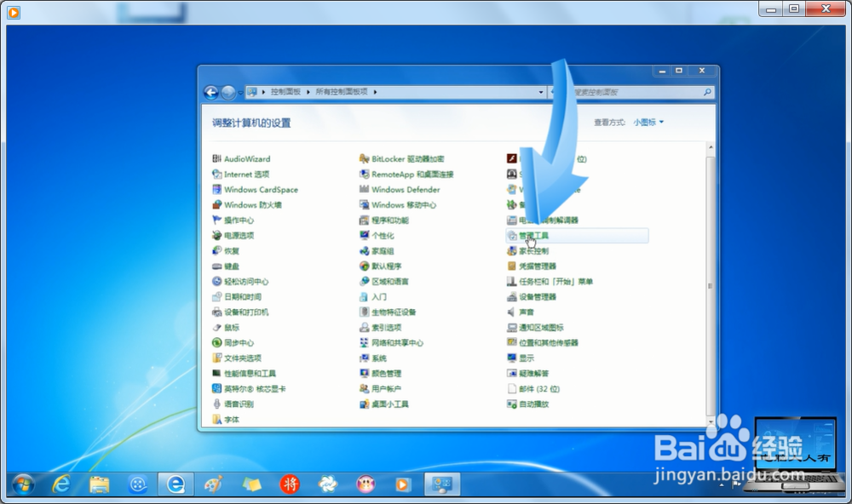Open the Windows 移动中心 item
This screenshot has height=504, width=852.
tap(398, 204)
